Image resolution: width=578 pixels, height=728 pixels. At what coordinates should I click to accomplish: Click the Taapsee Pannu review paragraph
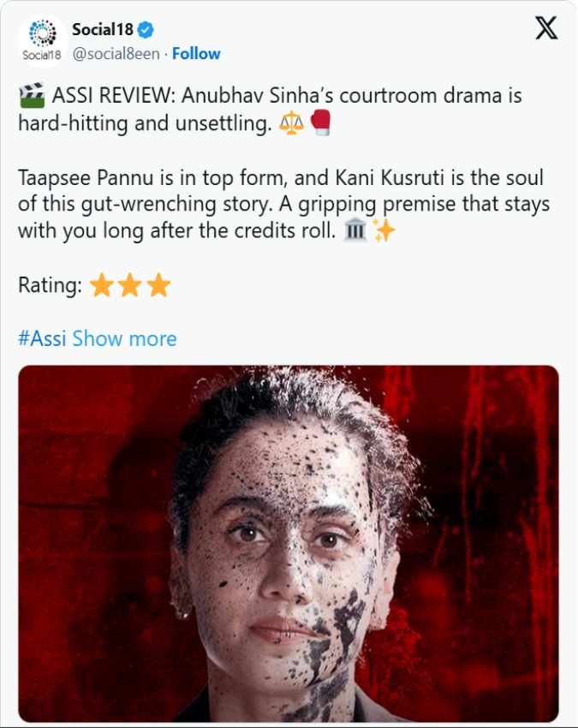283,205
